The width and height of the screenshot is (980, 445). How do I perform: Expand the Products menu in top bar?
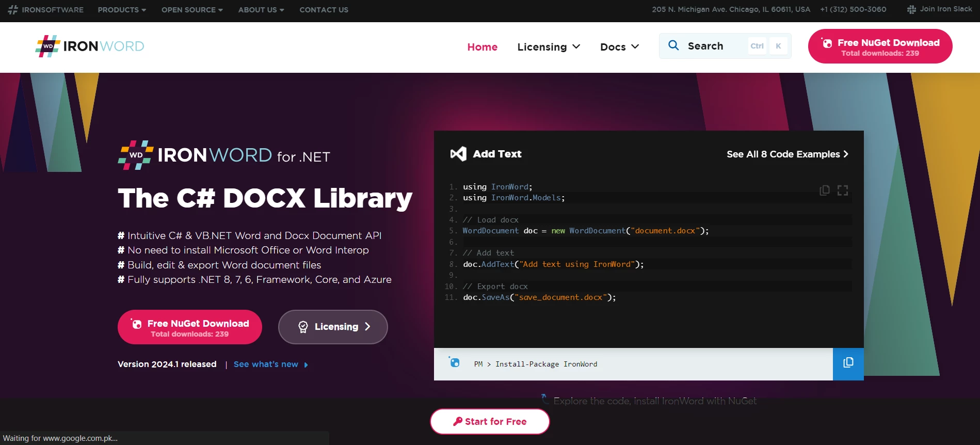(x=122, y=10)
